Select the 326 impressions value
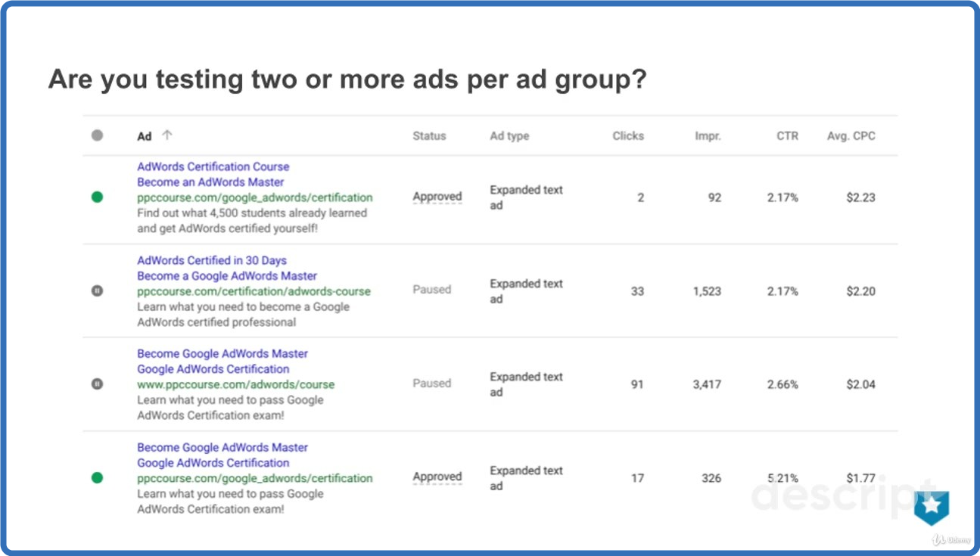Viewport: 980px width, 556px height. 711,478
